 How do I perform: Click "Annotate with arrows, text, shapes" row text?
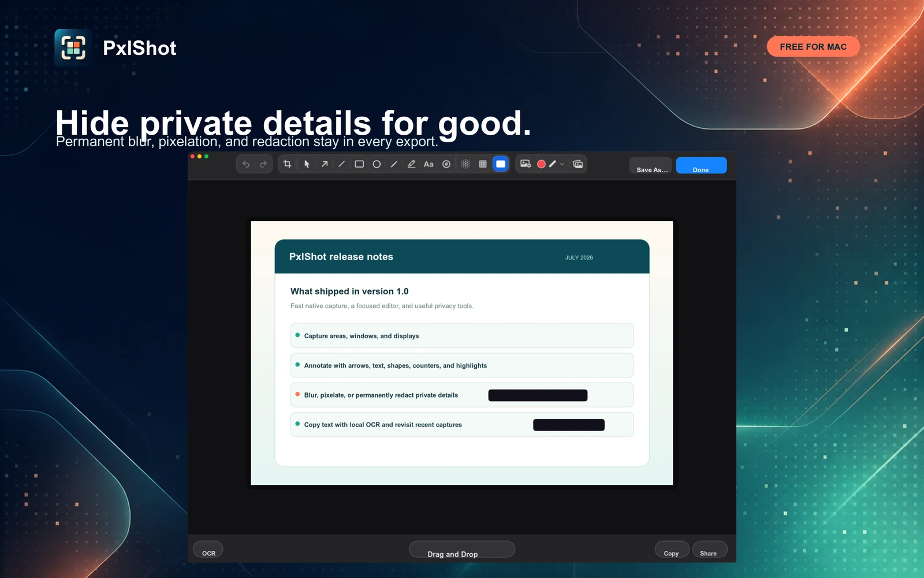pyautogui.click(x=396, y=365)
